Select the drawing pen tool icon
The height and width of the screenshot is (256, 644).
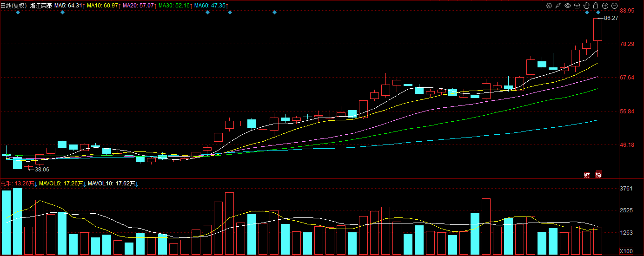(558, 6)
